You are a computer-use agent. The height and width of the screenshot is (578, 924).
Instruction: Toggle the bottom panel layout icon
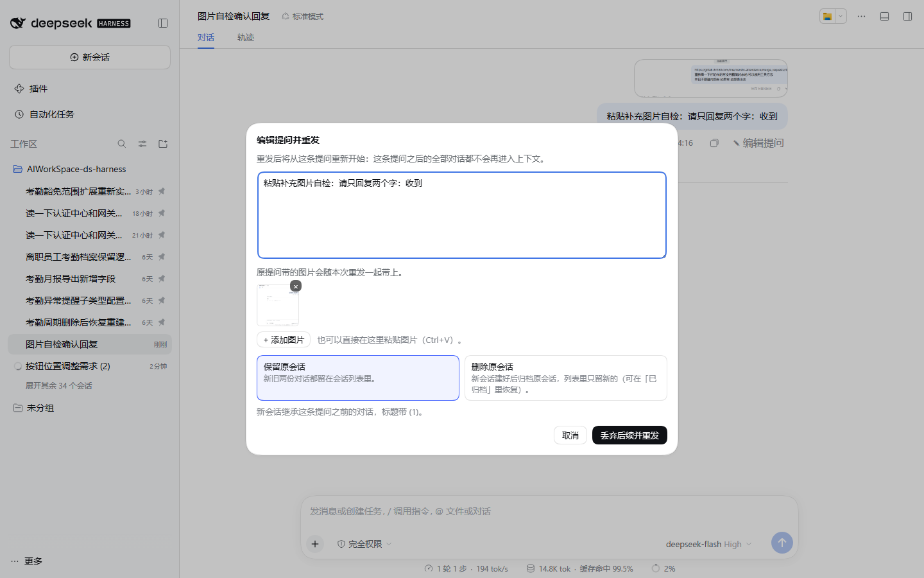coord(884,16)
